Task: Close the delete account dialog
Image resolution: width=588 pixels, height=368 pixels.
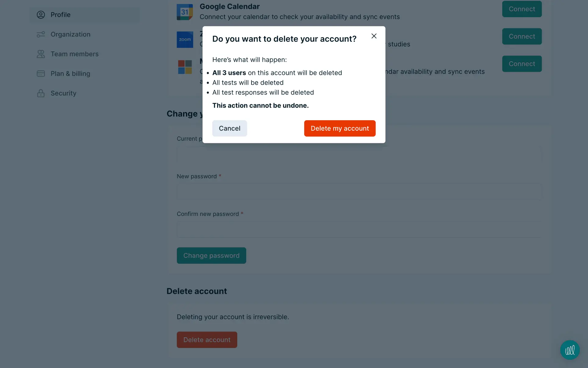Action: pyautogui.click(x=374, y=36)
